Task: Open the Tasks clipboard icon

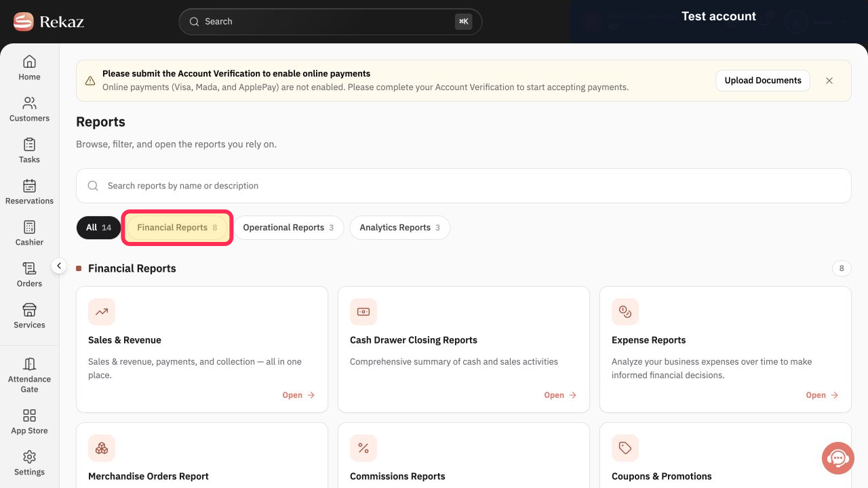Action: point(29,144)
